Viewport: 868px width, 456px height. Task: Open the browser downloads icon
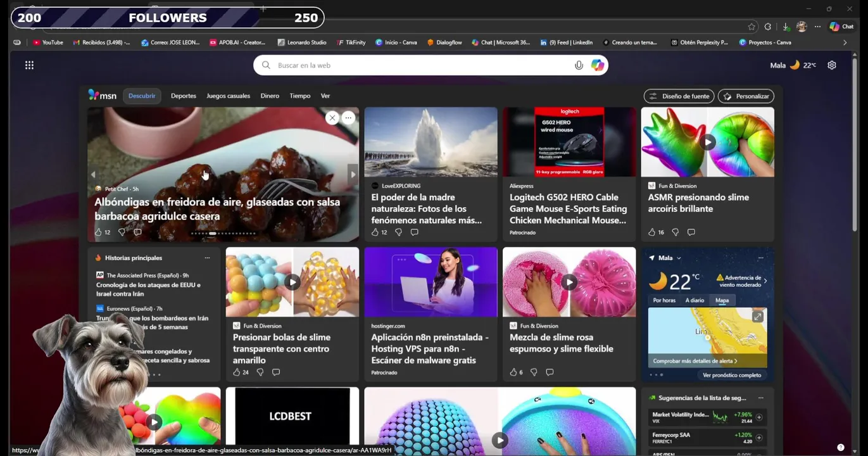786,27
